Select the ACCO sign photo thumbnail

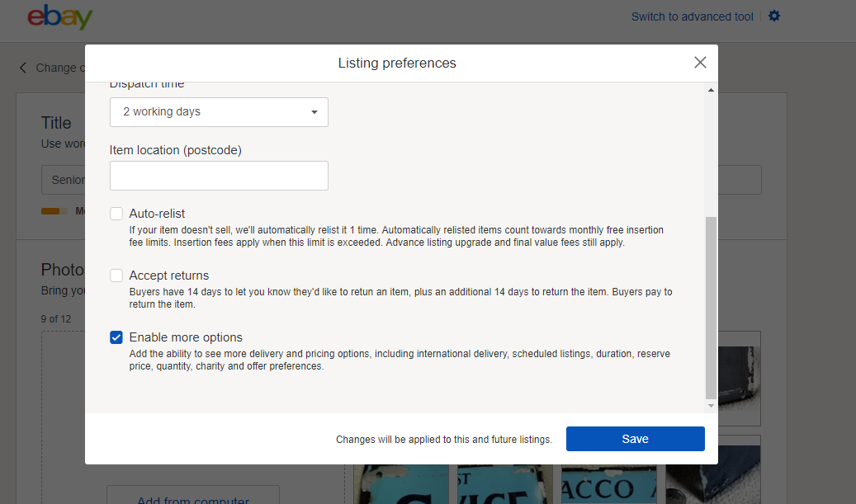(x=609, y=483)
